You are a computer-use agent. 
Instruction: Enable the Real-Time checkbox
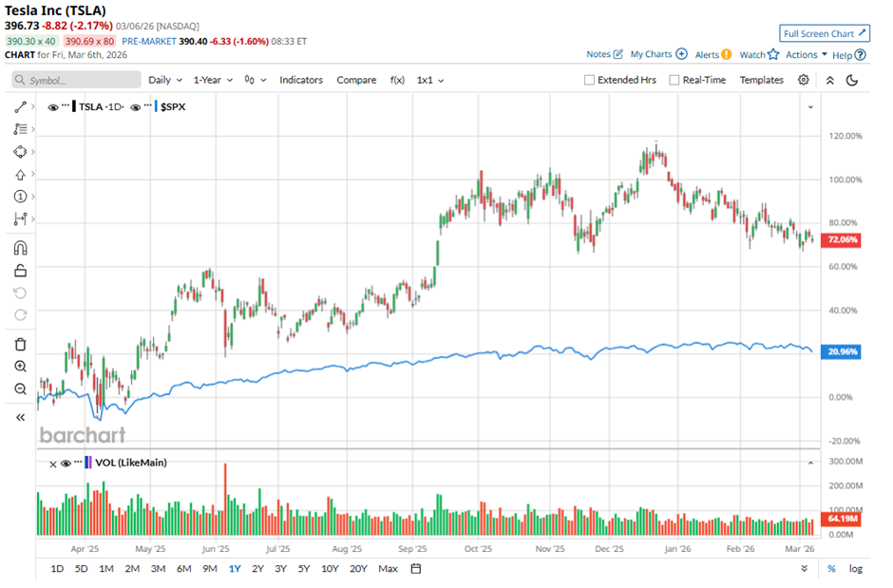click(x=674, y=81)
